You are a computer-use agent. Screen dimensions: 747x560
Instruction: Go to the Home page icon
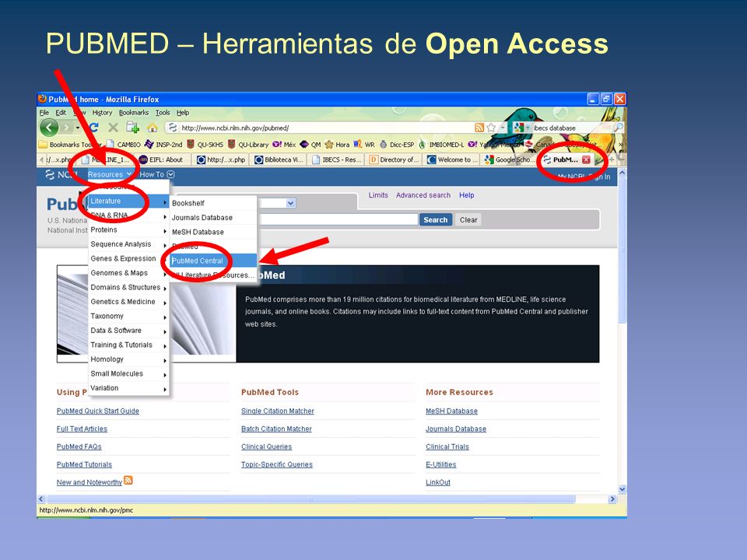[152, 128]
